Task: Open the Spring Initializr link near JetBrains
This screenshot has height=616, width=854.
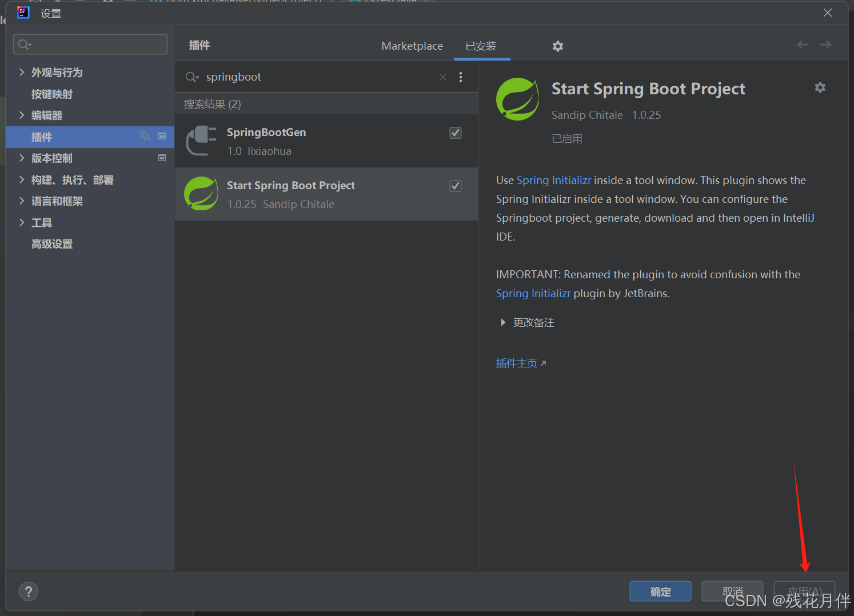Action: coord(533,293)
